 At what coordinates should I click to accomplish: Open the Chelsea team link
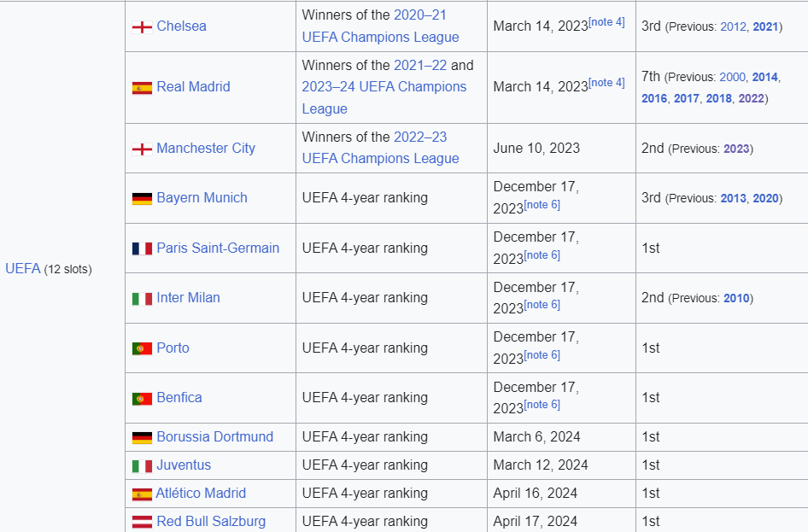pos(181,26)
